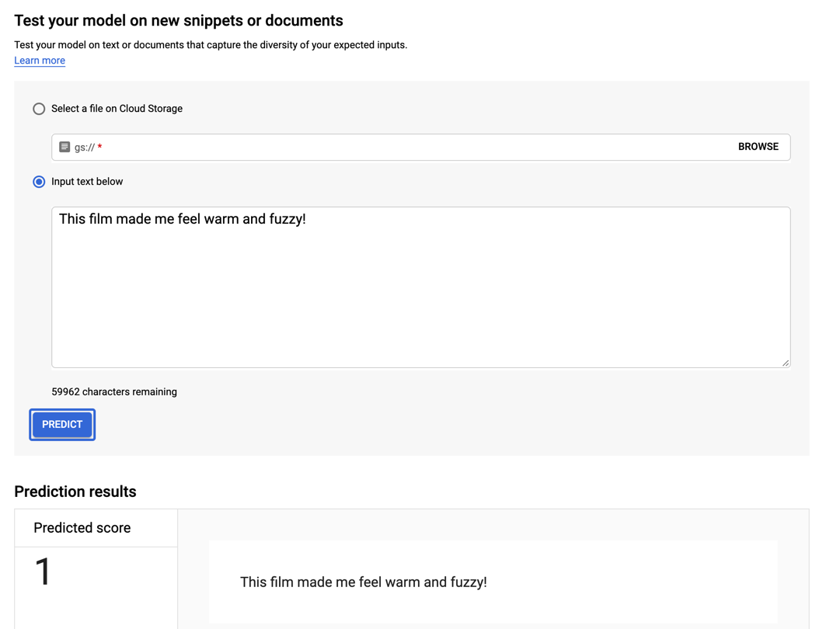Click the predicted score value 1
The width and height of the screenshot is (840, 629).
(42, 572)
